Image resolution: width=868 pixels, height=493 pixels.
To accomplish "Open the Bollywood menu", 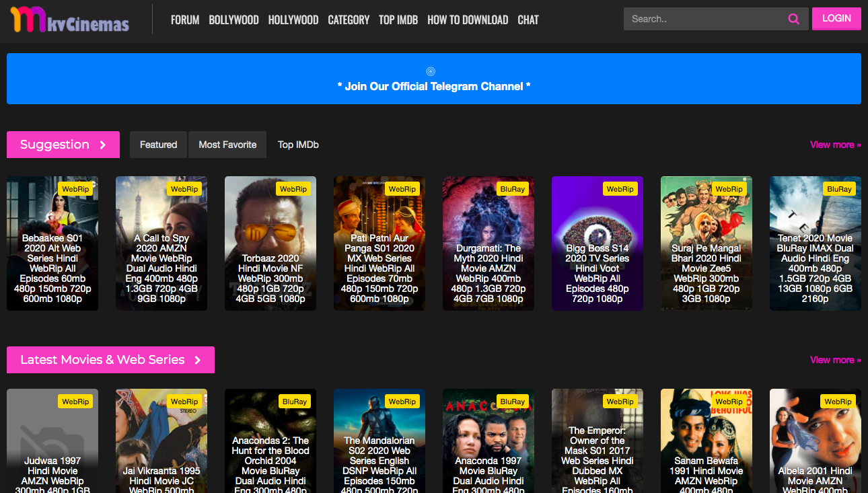I will (233, 20).
